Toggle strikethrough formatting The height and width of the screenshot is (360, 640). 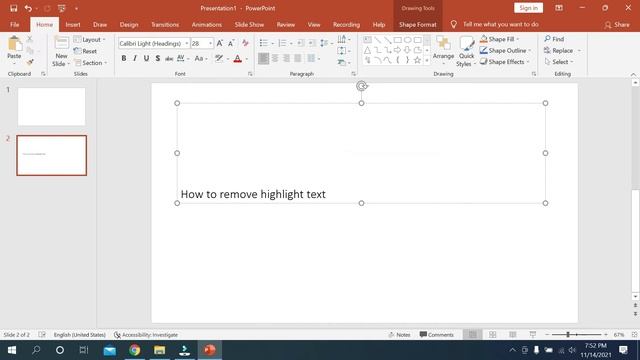169,58
